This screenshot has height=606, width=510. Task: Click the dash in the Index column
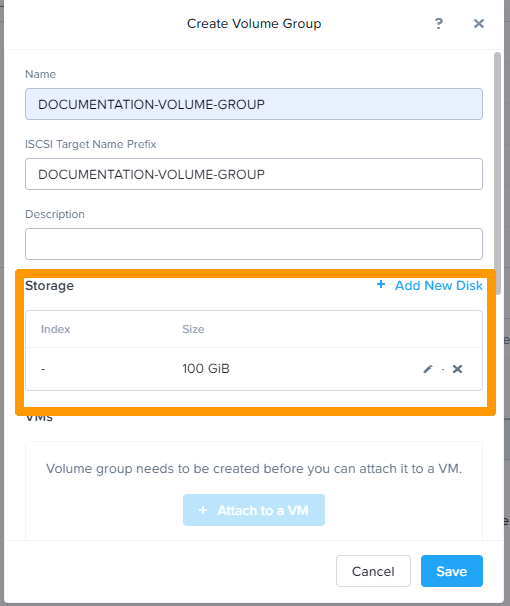click(x=43, y=369)
